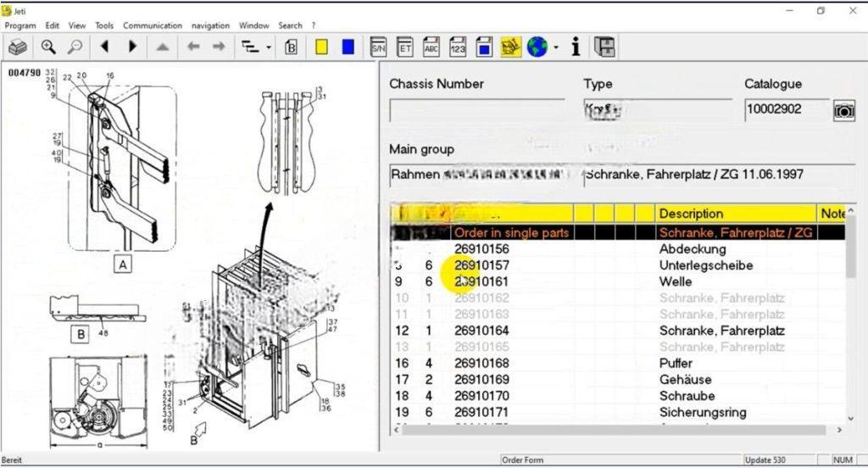The height and width of the screenshot is (468, 868).
Task: Click the zoom in magnifier icon
Action: coord(48,47)
